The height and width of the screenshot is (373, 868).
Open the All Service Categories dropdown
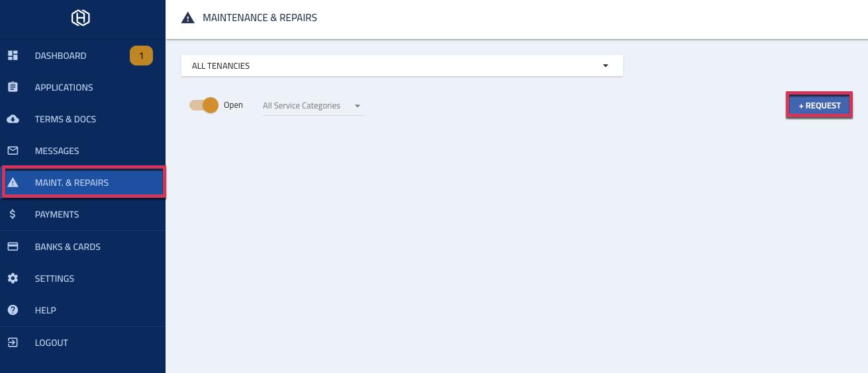[x=313, y=106]
